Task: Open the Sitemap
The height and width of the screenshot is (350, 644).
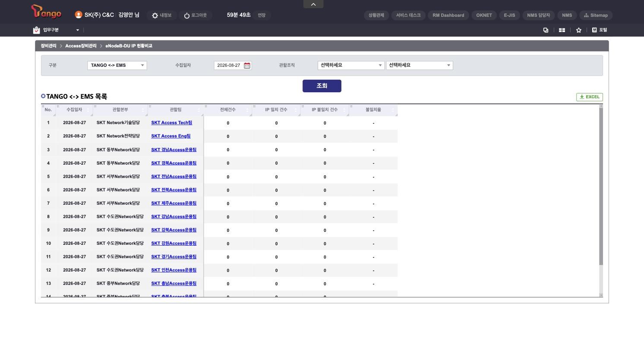Action: click(x=596, y=15)
